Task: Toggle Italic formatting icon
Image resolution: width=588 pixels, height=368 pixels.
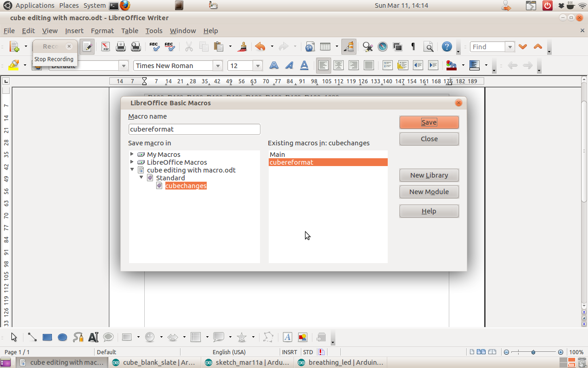Action: pos(289,65)
